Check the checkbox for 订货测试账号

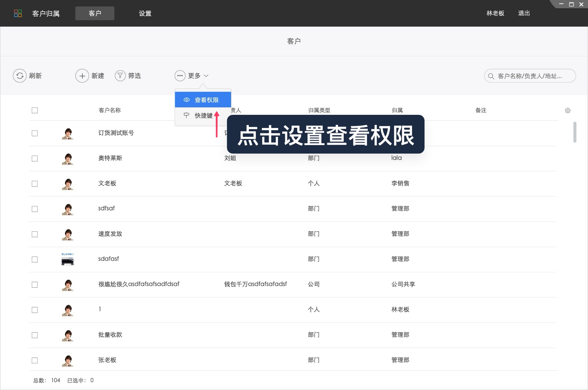[x=35, y=133]
